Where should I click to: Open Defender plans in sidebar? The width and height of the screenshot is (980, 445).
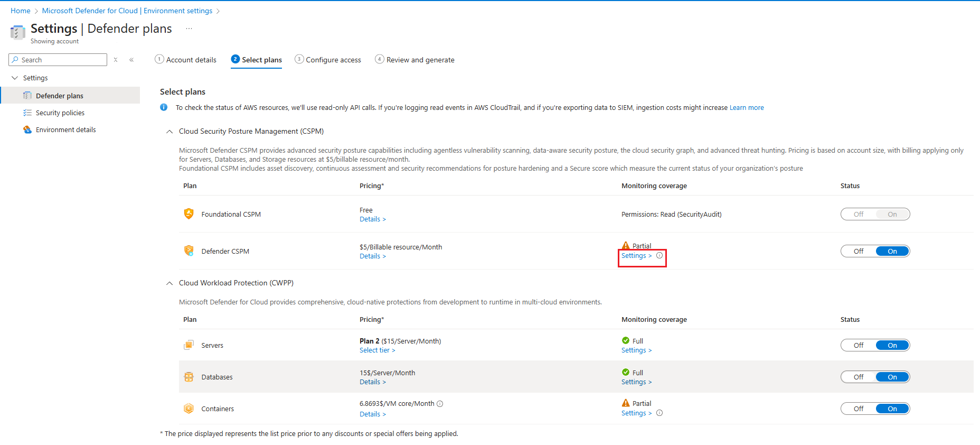[70, 96]
